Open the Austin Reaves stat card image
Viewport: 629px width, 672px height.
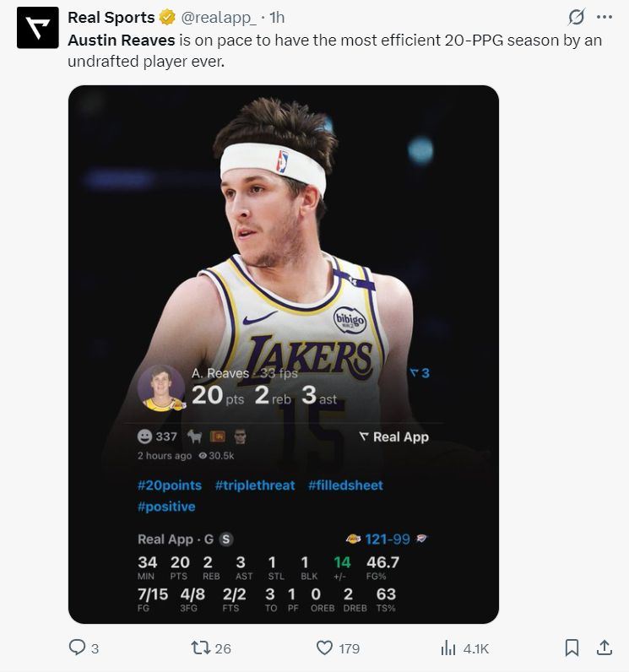(x=284, y=253)
